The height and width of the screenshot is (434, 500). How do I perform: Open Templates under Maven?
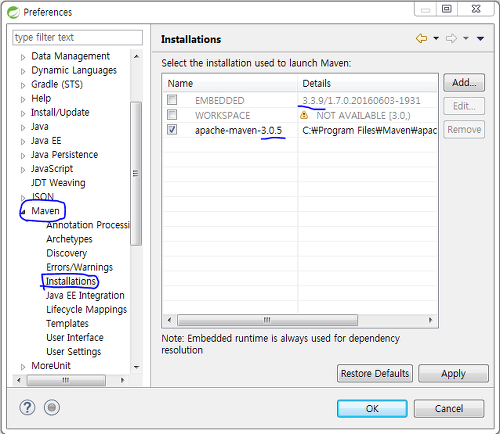pyautogui.click(x=67, y=323)
